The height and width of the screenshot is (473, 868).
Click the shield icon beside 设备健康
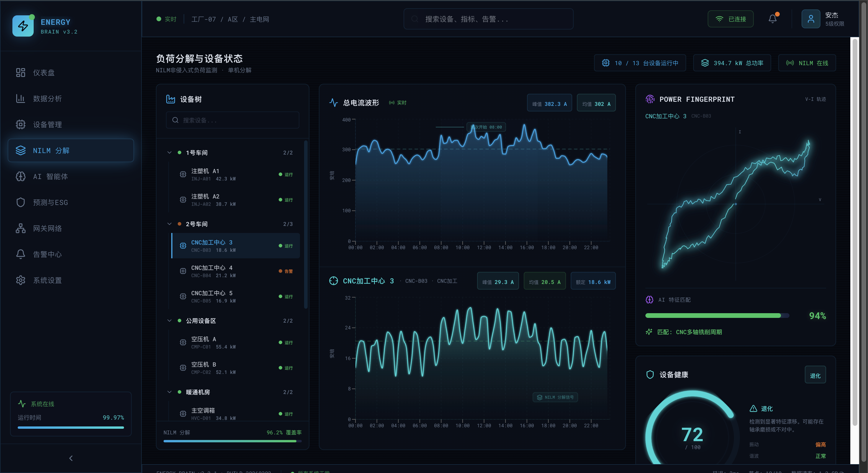point(650,375)
